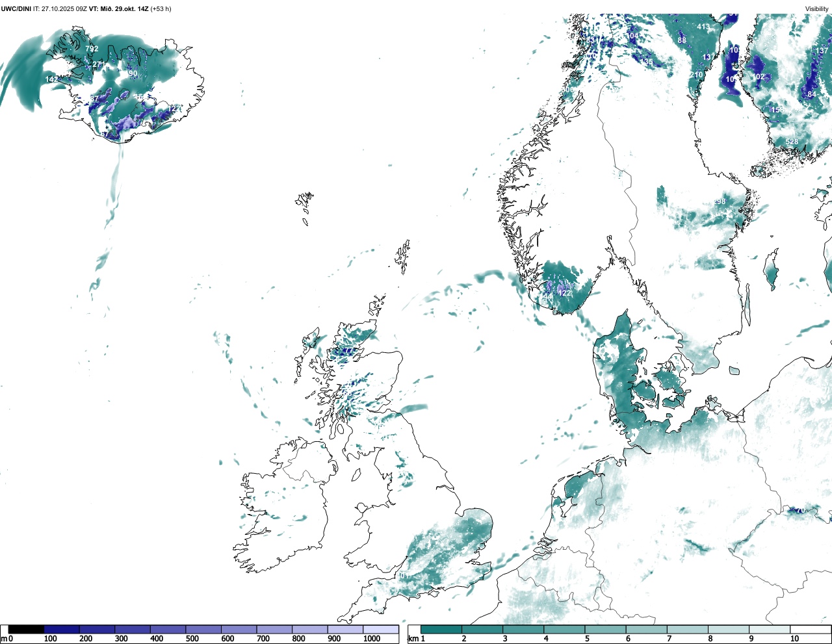832x644 pixels.
Task: Click the '298' value in central Sweden
Action: coord(719,201)
